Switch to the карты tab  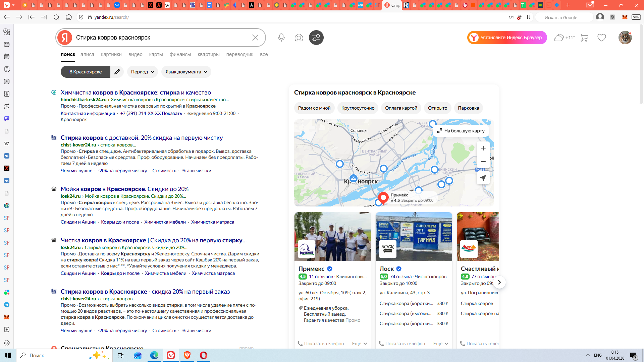tap(156, 54)
